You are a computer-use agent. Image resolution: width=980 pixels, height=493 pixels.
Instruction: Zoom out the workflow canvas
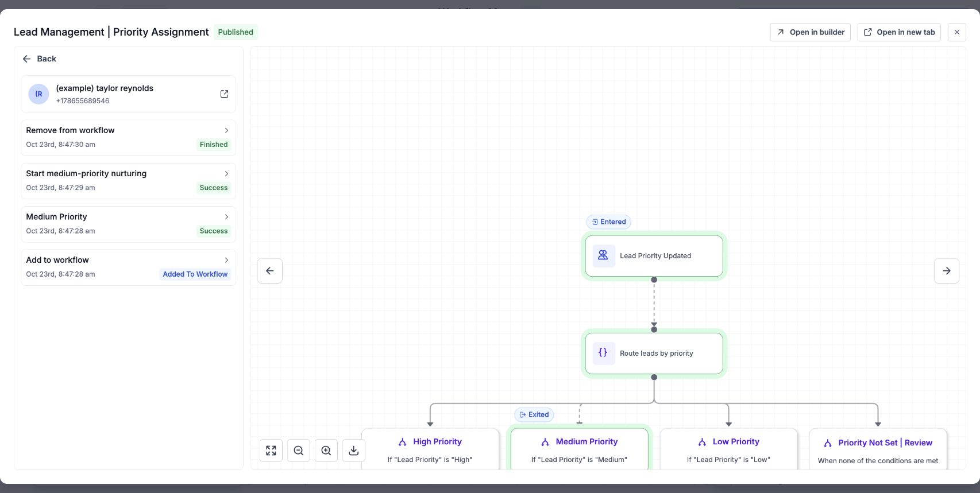click(x=299, y=451)
